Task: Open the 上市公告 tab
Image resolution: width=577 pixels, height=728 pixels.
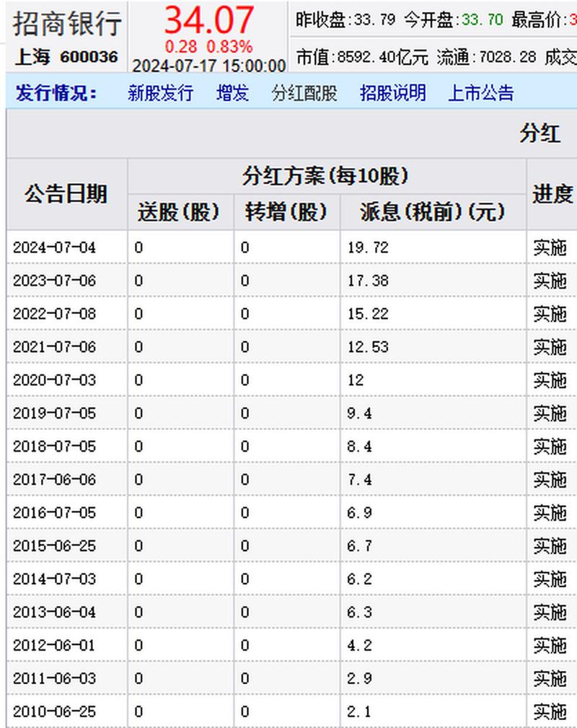Action: coord(481,93)
